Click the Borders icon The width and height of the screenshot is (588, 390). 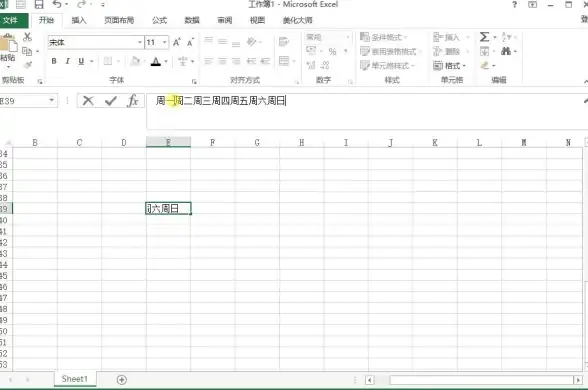click(108, 61)
